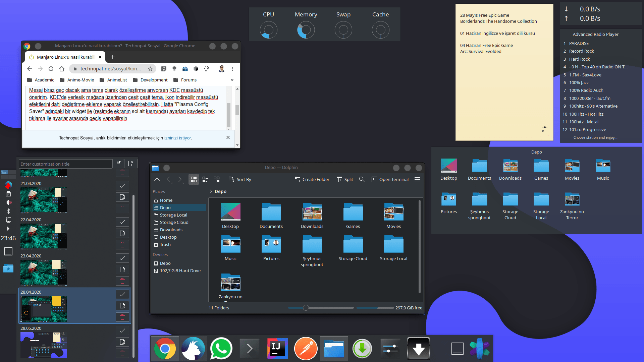
Task: Open the Dolphin hamburger menu
Action: tap(417, 179)
